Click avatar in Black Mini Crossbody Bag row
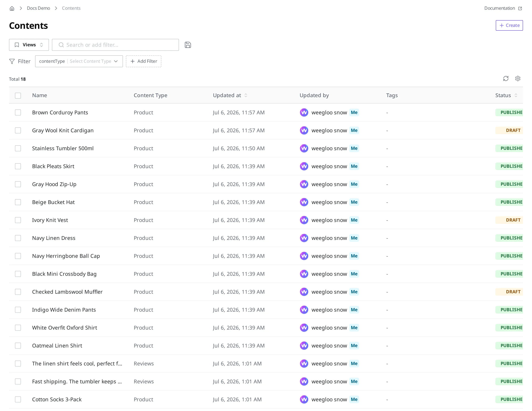 [304, 274]
